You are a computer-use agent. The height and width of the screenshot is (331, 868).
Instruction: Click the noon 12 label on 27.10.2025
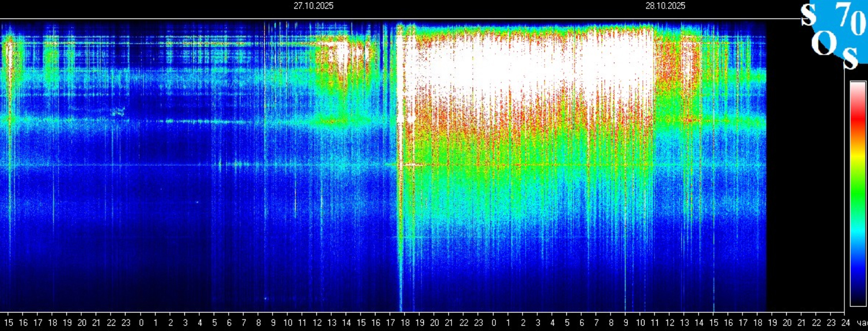pyautogui.click(x=317, y=322)
